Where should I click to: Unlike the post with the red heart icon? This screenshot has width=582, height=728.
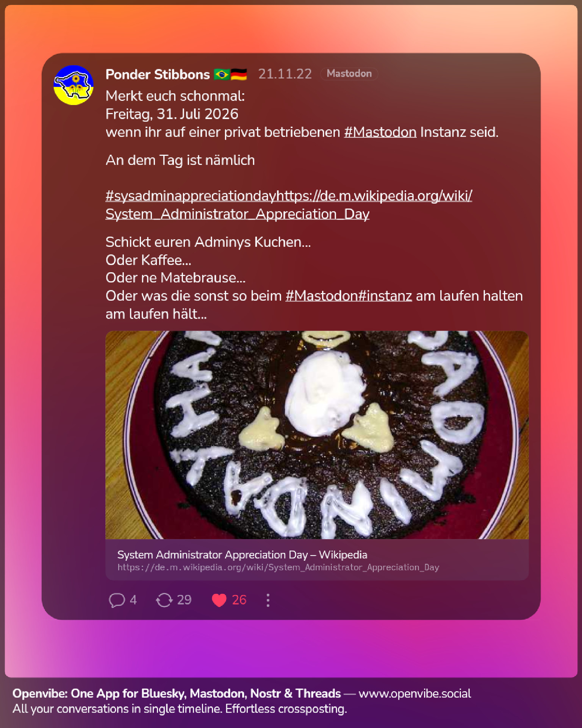pos(219,600)
